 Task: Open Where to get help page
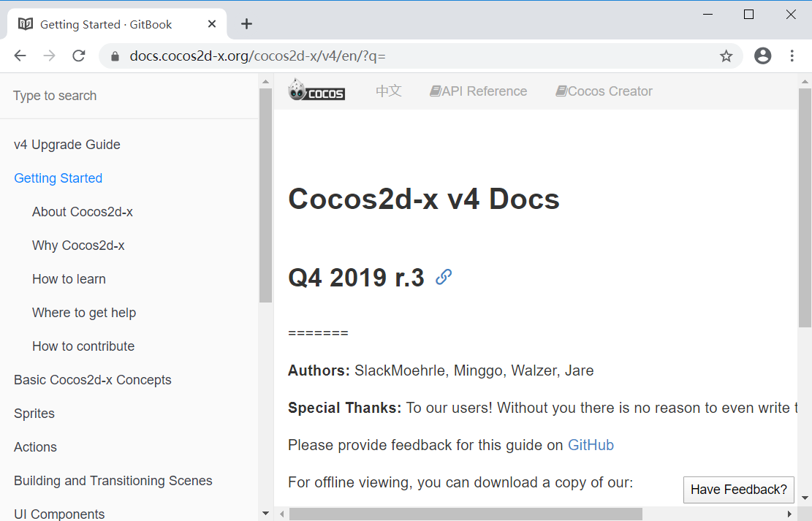84,313
